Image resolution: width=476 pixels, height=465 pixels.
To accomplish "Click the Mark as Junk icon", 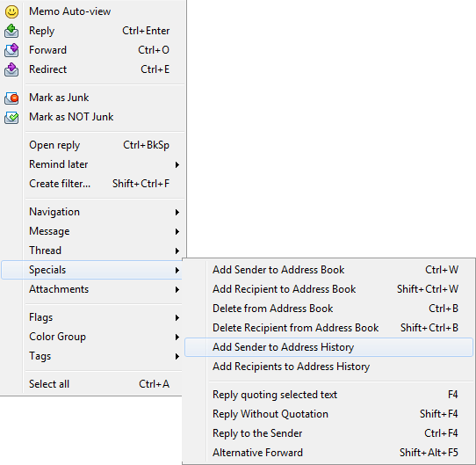I will (x=11, y=98).
